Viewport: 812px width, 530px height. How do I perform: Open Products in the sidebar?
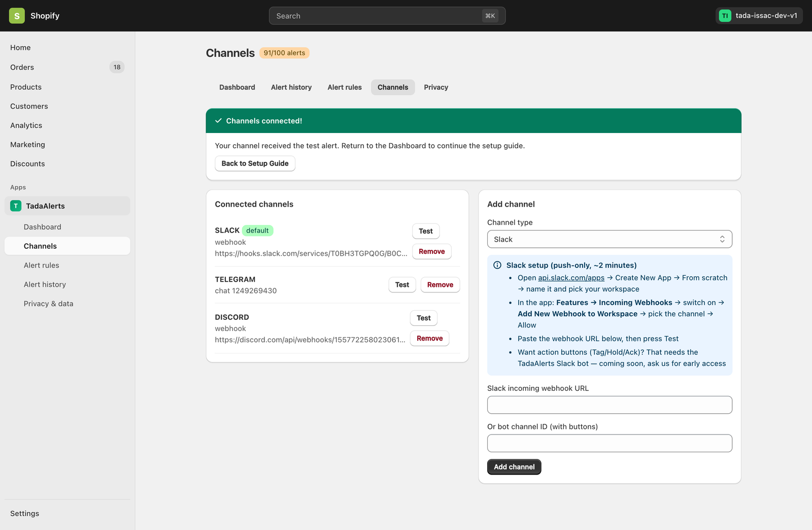click(67, 87)
